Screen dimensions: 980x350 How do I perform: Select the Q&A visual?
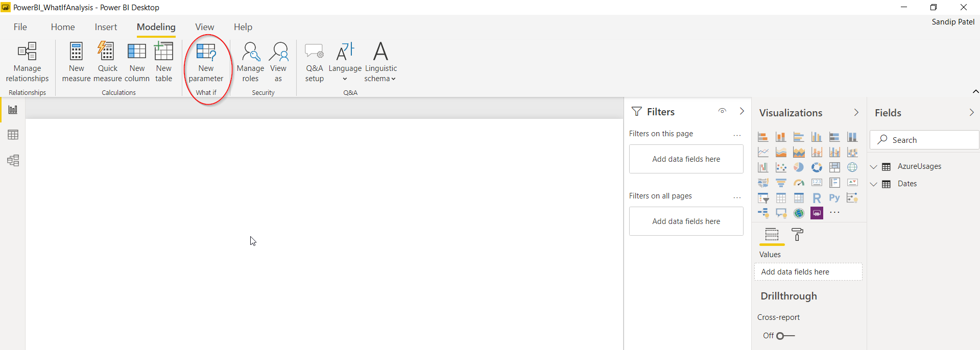pos(781,213)
